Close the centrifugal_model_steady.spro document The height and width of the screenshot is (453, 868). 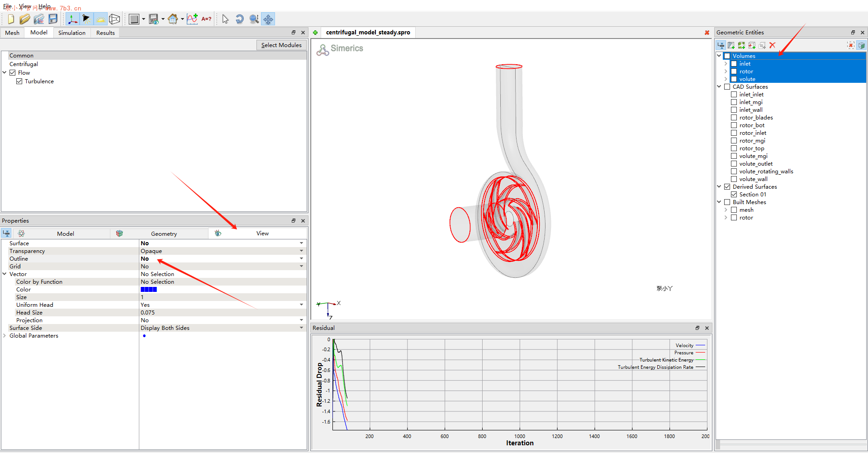[707, 33]
